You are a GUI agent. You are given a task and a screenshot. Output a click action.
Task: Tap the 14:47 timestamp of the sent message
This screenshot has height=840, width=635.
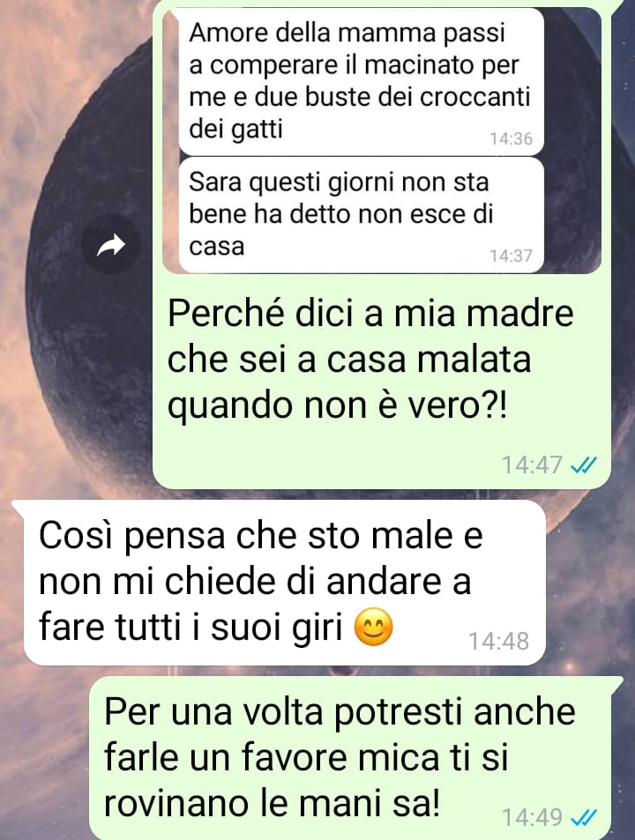point(532,465)
